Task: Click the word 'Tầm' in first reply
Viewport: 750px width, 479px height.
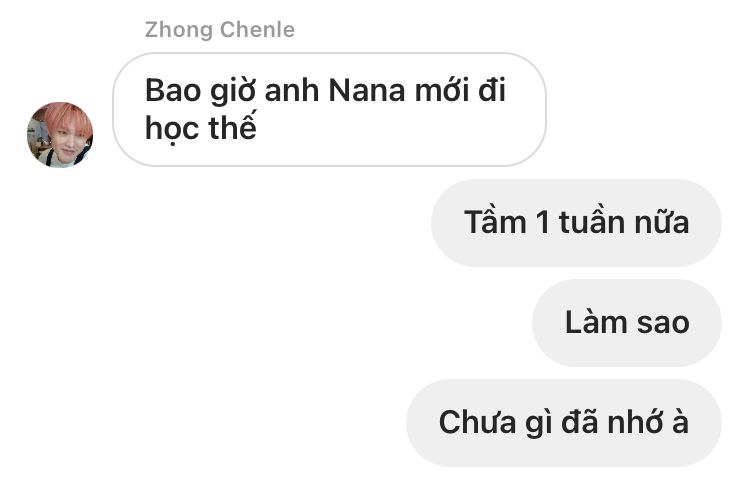Action: tap(495, 222)
